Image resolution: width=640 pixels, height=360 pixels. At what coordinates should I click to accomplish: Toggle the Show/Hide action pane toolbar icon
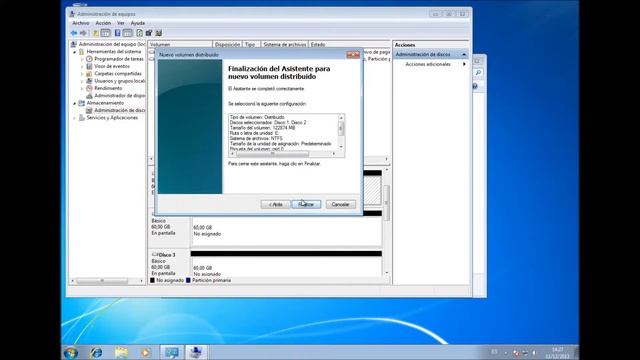(128, 33)
